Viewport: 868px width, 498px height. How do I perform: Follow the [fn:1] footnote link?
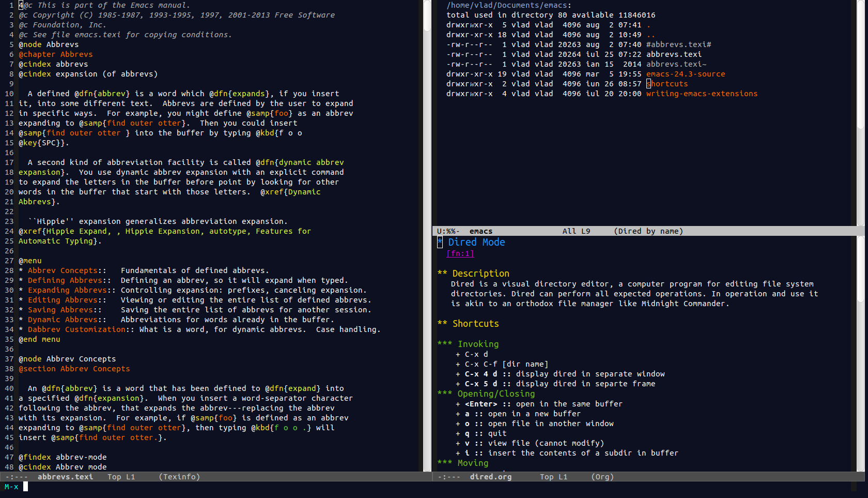[x=460, y=253]
